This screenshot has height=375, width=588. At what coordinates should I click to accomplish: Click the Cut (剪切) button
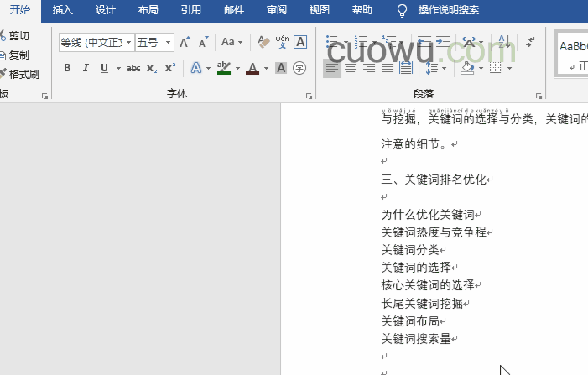click(15, 36)
